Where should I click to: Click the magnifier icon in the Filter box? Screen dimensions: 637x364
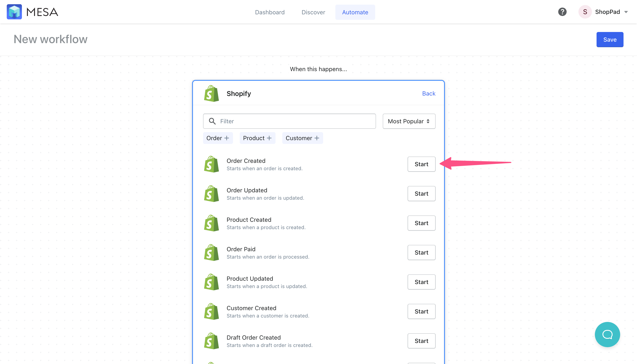[212, 121]
